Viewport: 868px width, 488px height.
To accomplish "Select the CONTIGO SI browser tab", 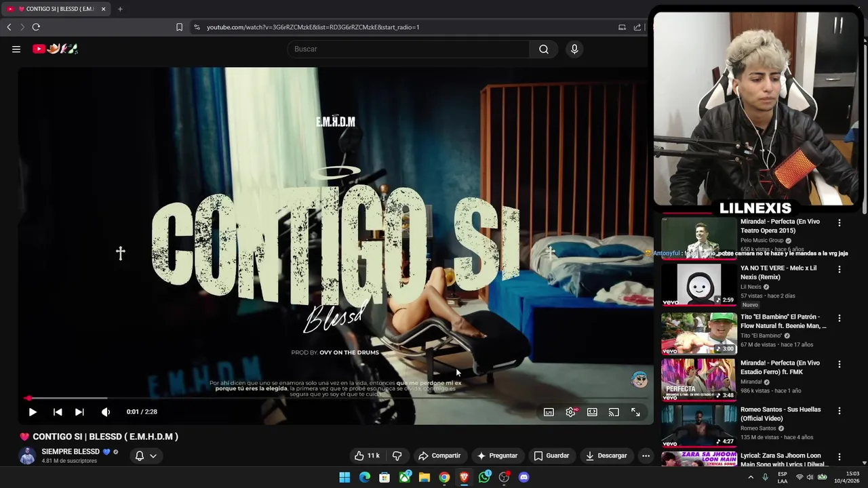I will pos(56,9).
